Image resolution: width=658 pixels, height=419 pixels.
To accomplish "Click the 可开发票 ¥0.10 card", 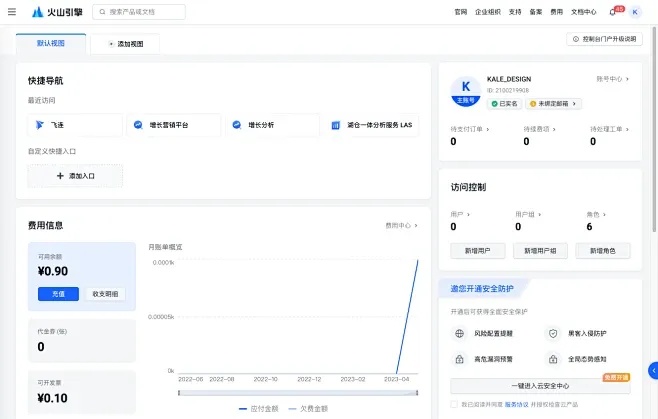I will click(82, 392).
